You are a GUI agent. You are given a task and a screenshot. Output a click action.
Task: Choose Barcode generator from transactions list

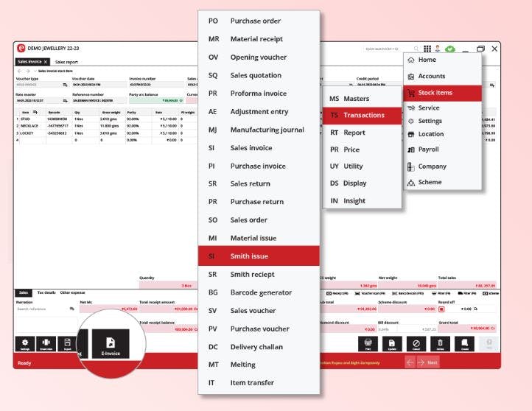point(259,292)
